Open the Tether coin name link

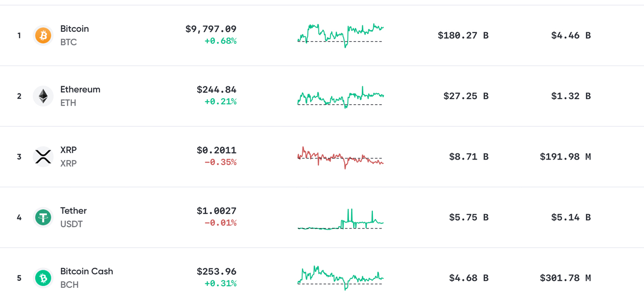point(73,211)
